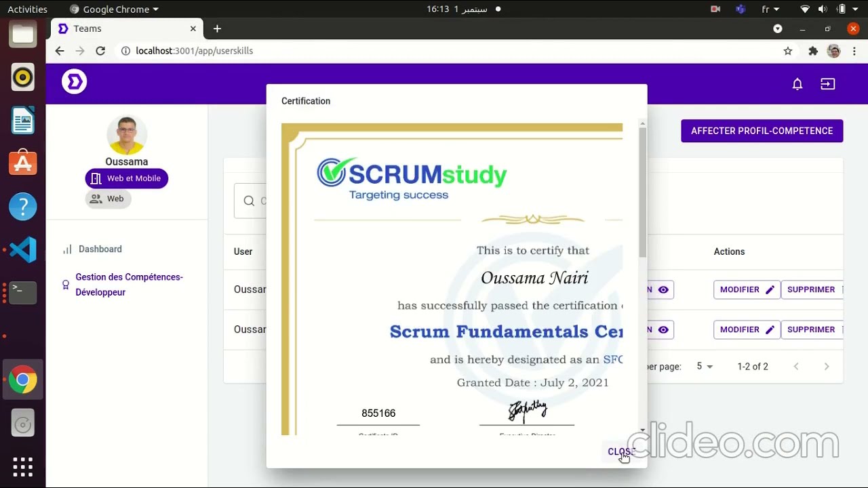The width and height of the screenshot is (868, 488).
Task: Click the Teams tray icon in top bar
Action: tap(741, 9)
